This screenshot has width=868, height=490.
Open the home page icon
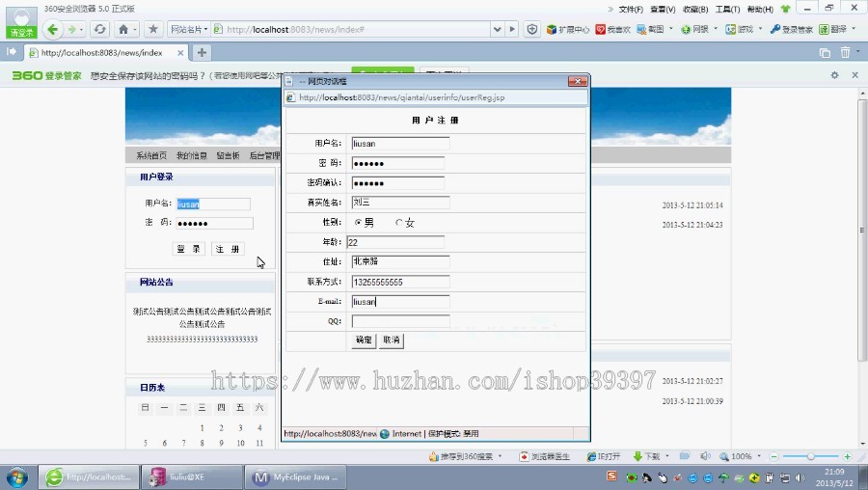(x=123, y=29)
